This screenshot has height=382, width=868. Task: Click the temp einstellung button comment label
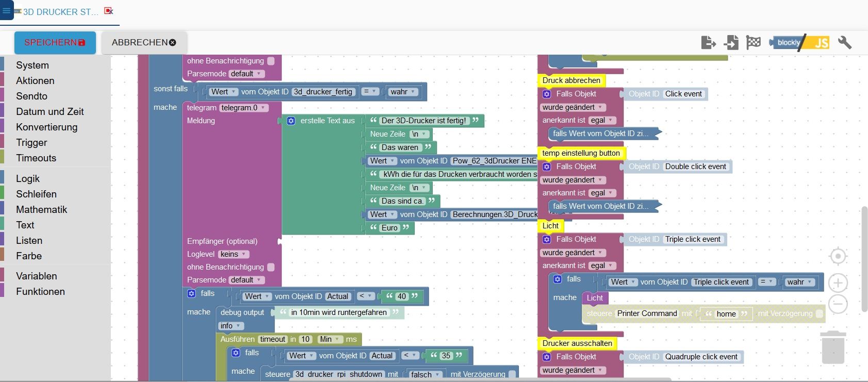(x=581, y=153)
